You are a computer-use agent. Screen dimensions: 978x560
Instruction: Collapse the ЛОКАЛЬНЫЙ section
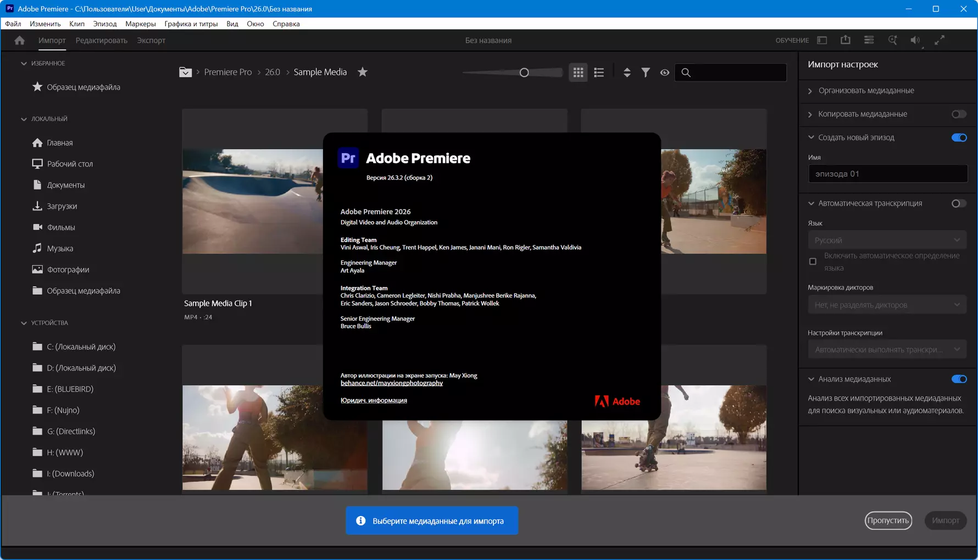pos(24,119)
